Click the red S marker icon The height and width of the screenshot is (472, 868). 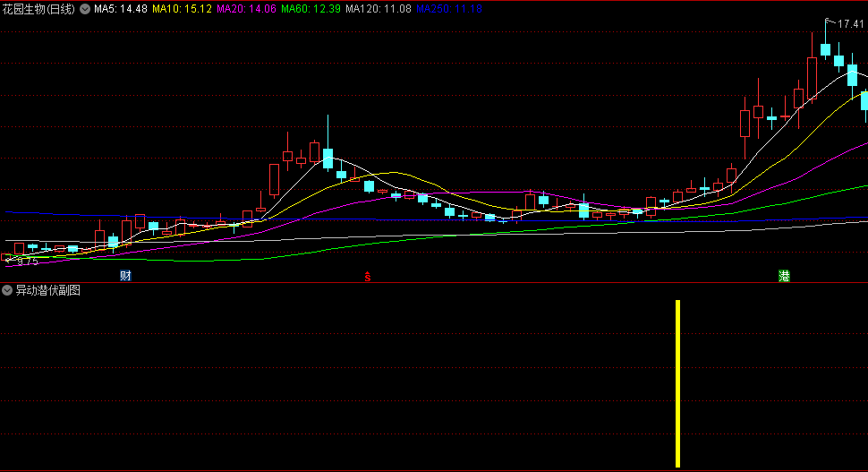[368, 277]
